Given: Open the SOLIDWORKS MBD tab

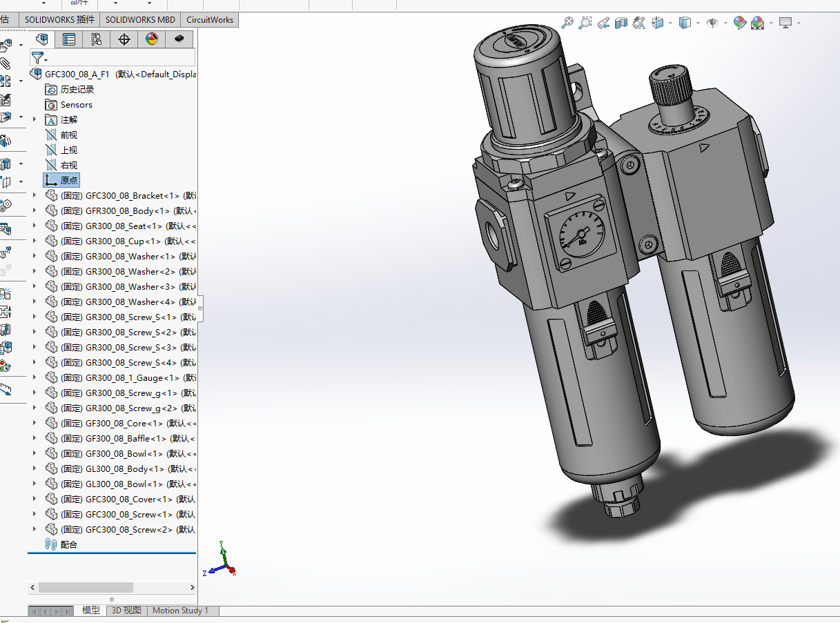Looking at the screenshot, I should (x=140, y=20).
